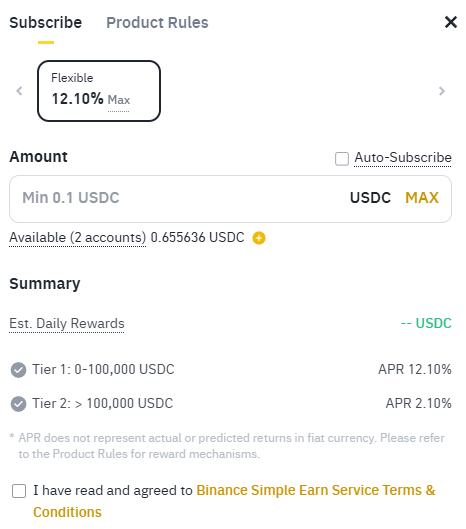Select the Flexible 12.10% product card

(99, 91)
